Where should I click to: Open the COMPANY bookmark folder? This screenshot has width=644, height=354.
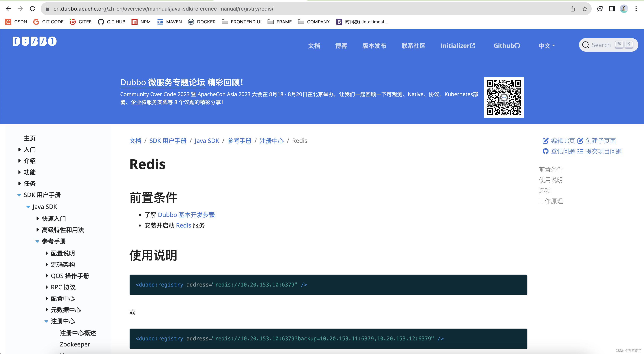point(314,22)
